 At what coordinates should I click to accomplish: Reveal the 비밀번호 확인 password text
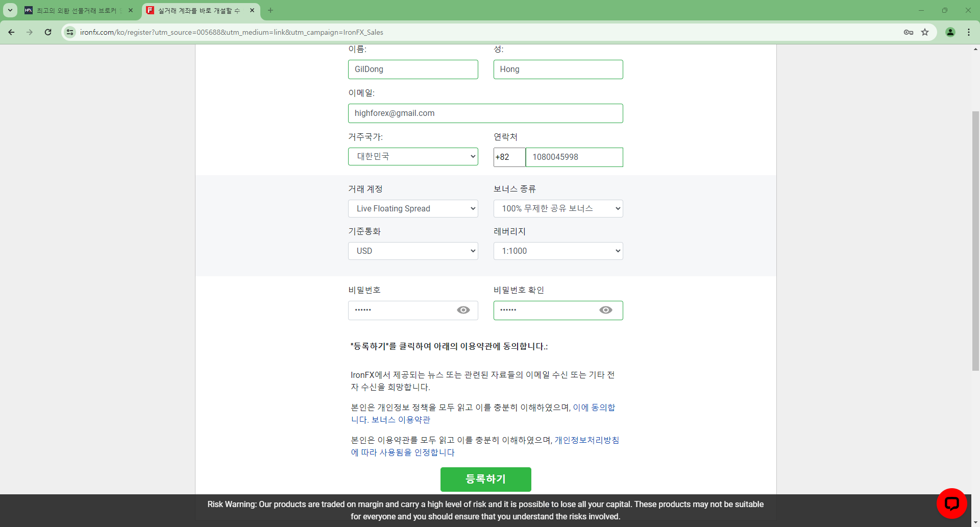pyautogui.click(x=606, y=310)
